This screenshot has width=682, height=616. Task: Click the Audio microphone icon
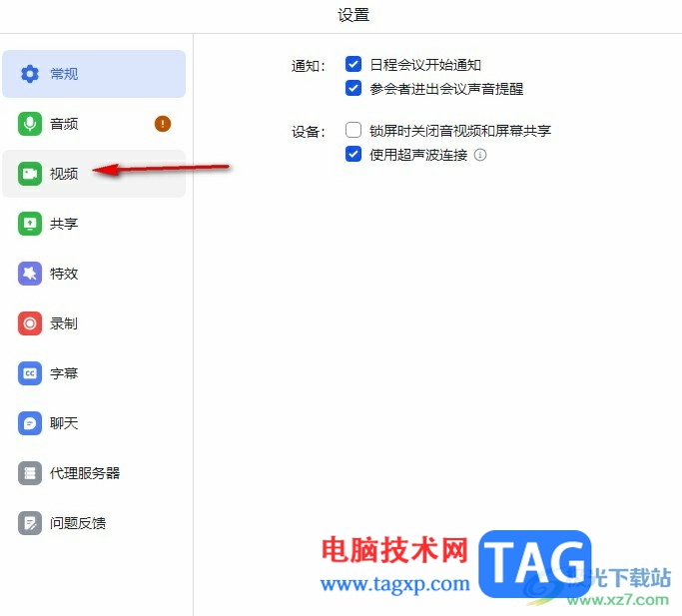coord(30,124)
